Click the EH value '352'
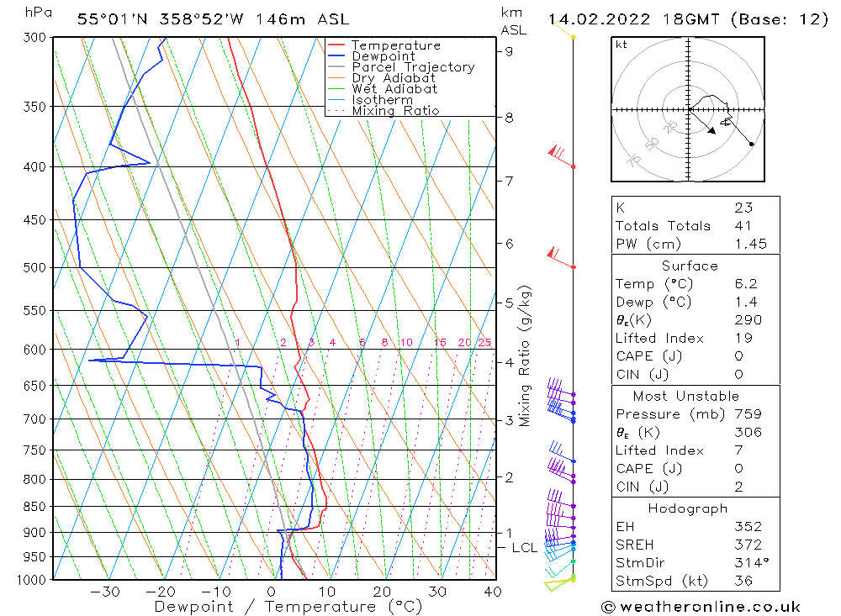841x616 pixels. click(748, 526)
